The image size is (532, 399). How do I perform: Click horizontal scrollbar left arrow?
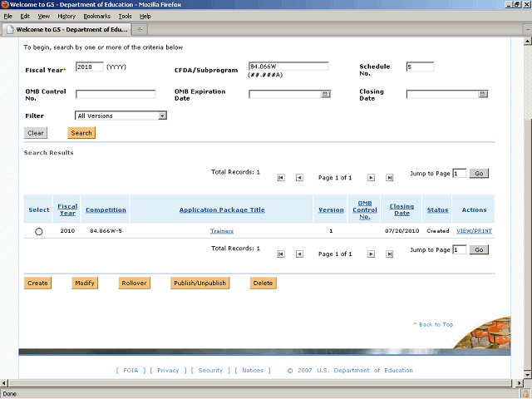[4, 383]
